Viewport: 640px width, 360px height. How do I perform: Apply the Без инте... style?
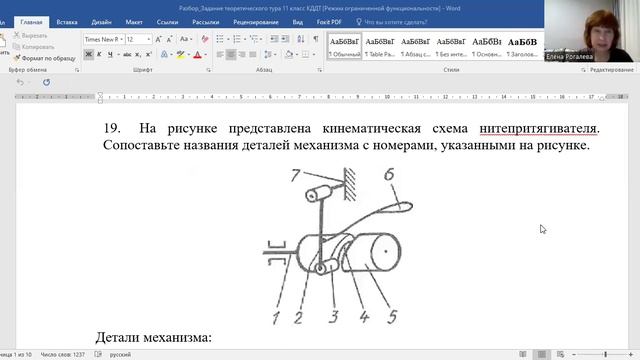451,46
